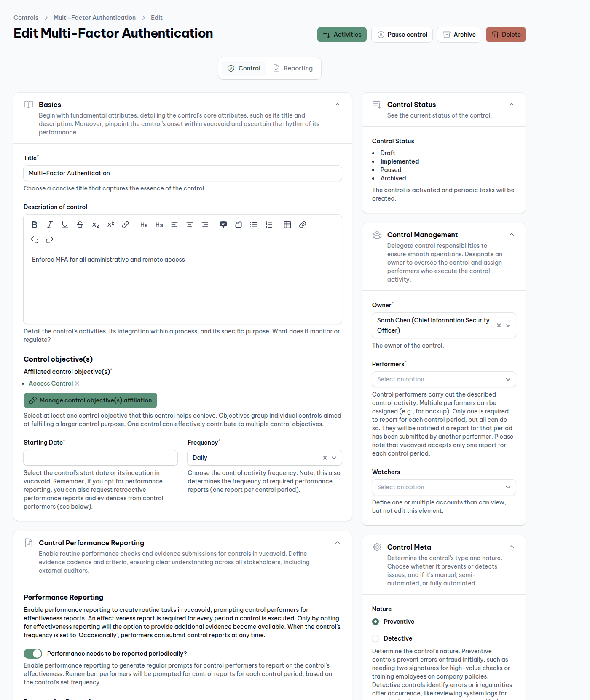Center align the description text
Image resolution: width=590 pixels, height=700 pixels.
(x=190, y=225)
